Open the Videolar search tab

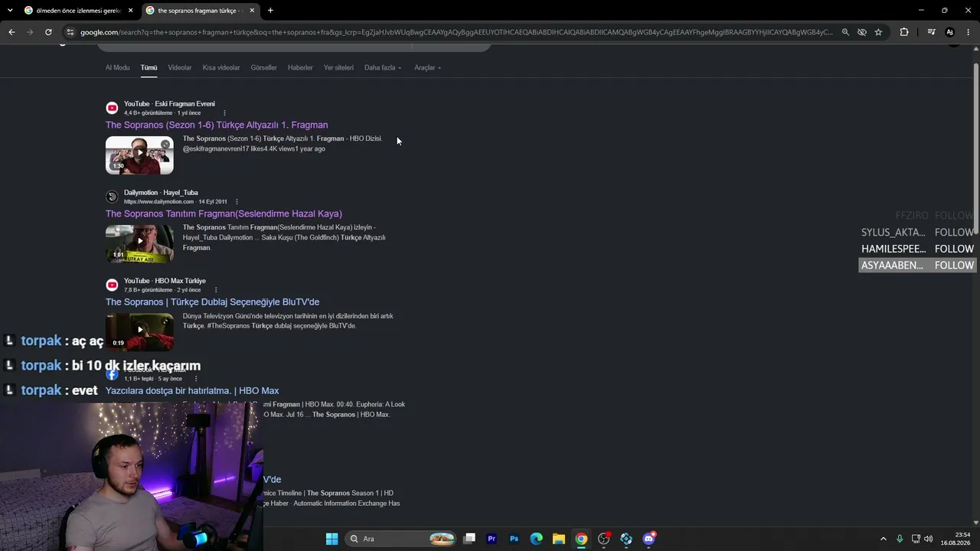point(180,67)
